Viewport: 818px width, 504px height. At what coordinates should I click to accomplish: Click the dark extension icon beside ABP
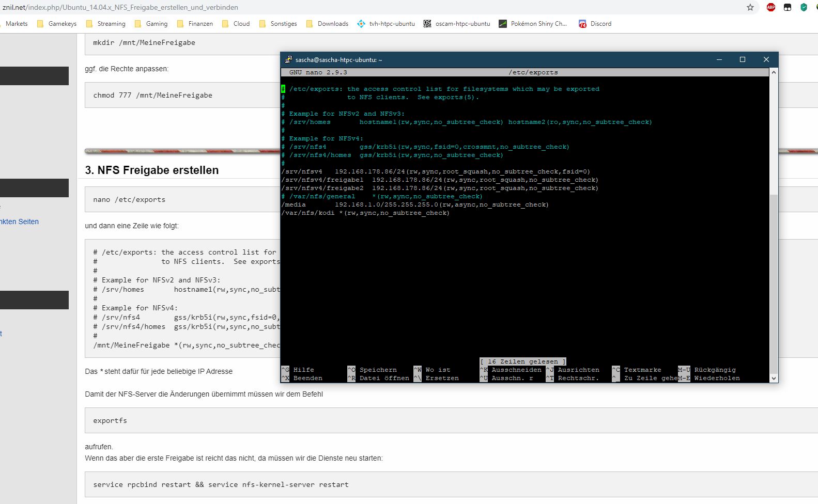788,7
